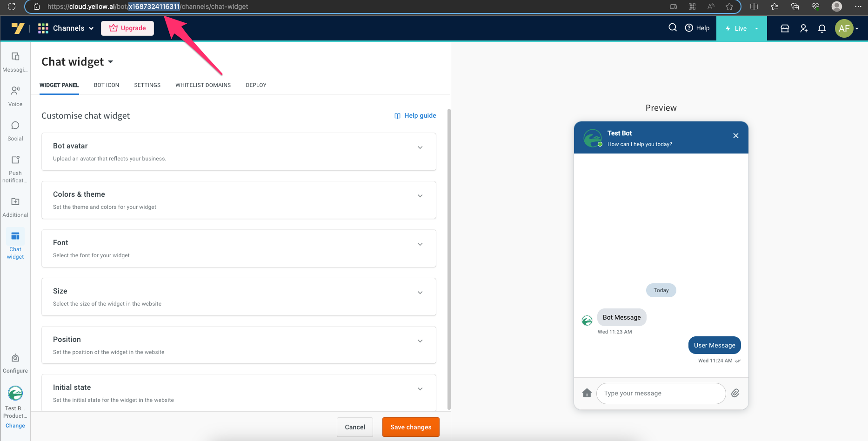This screenshot has height=441, width=868.
Task: Click the site lock icon in address bar
Action: click(37, 7)
